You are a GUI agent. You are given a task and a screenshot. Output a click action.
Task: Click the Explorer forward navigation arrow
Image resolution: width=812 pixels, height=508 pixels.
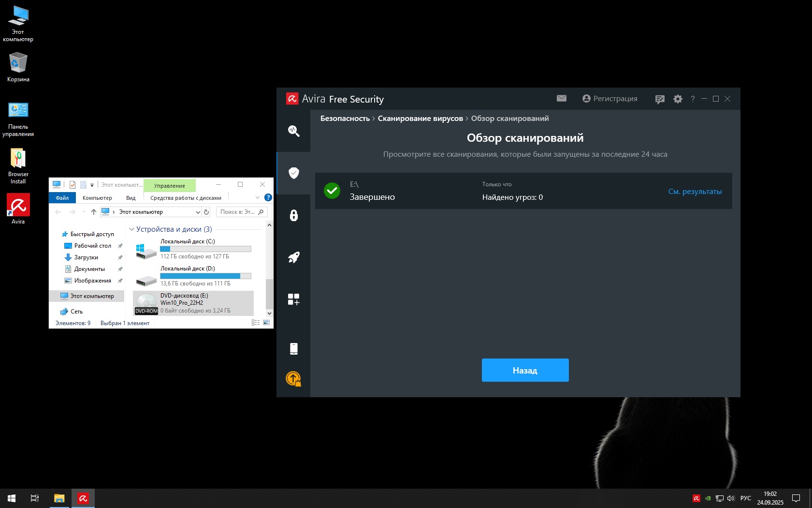coord(72,212)
